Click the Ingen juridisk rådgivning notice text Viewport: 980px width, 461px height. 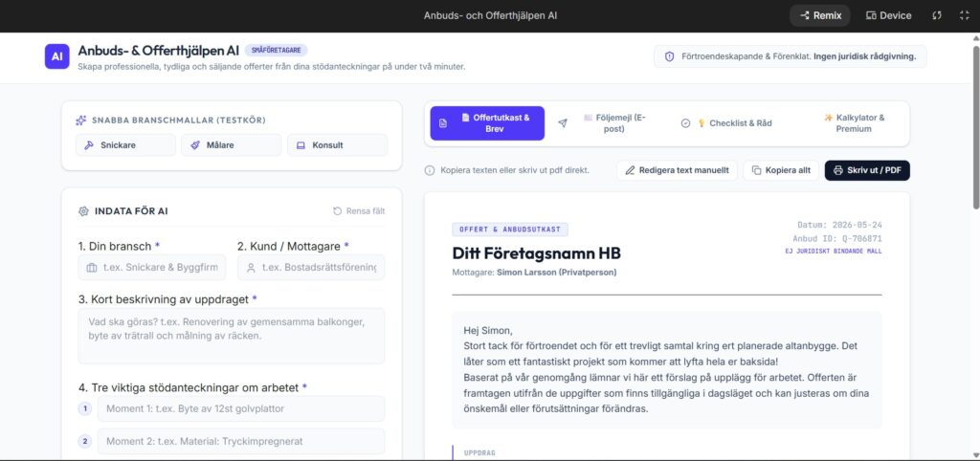[864, 56]
